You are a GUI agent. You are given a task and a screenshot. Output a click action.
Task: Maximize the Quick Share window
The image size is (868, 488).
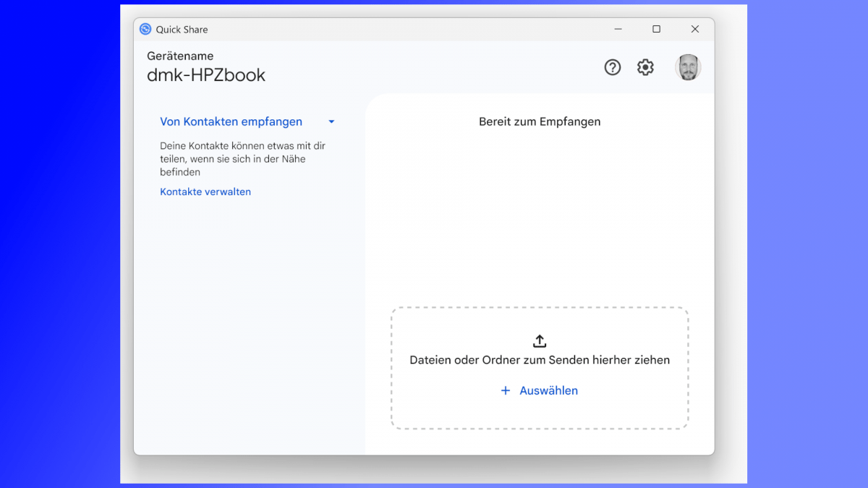tap(656, 29)
